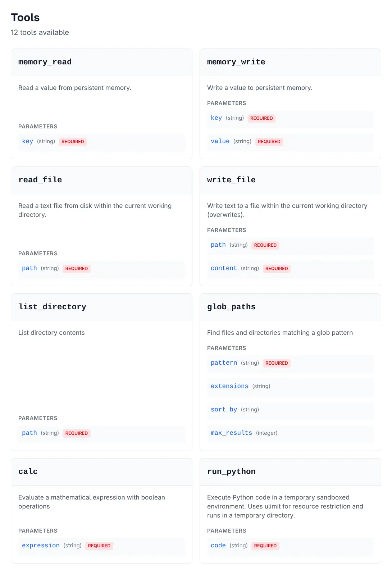
Task: Click the value parameter in memory_write
Action: pos(220,141)
